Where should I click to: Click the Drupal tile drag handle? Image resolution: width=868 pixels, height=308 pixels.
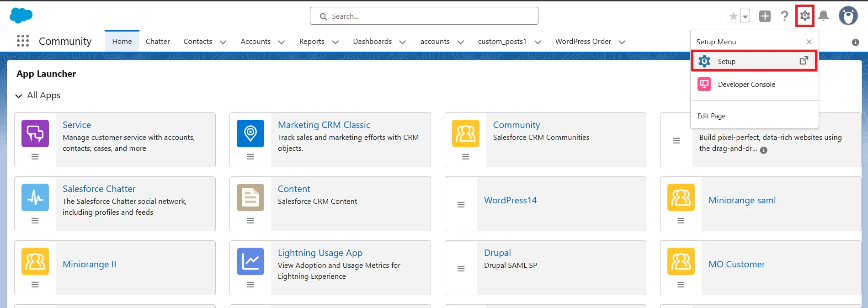tap(461, 269)
